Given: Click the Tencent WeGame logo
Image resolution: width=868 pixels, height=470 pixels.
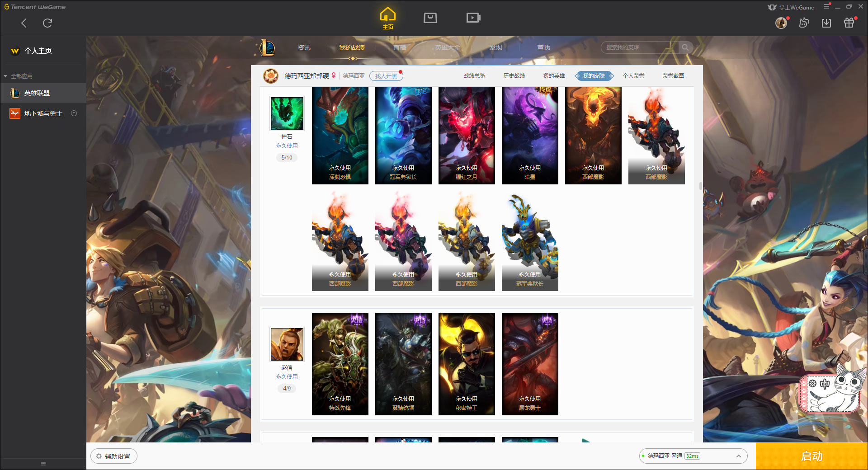Looking at the screenshot, I should point(35,7).
